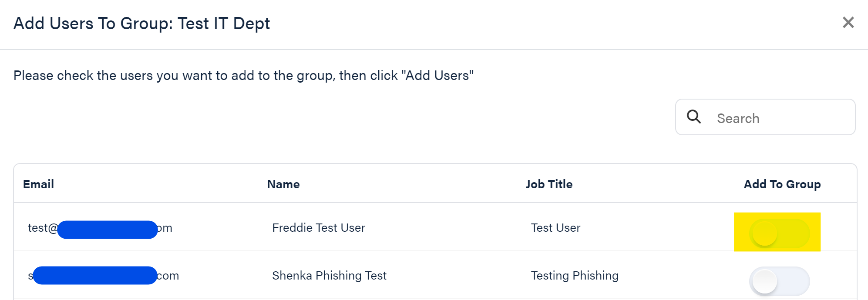Sort by the Email column header
This screenshot has width=868, height=300.
click(x=38, y=184)
